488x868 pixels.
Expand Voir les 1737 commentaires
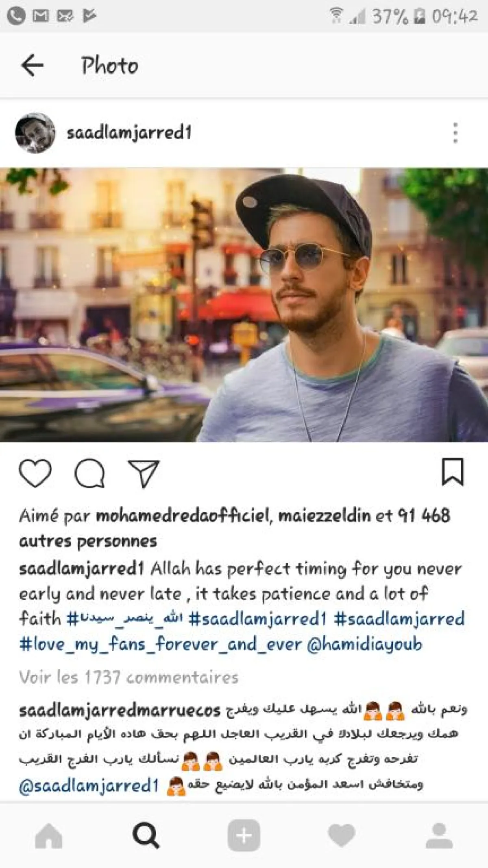(x=129, y=677)
